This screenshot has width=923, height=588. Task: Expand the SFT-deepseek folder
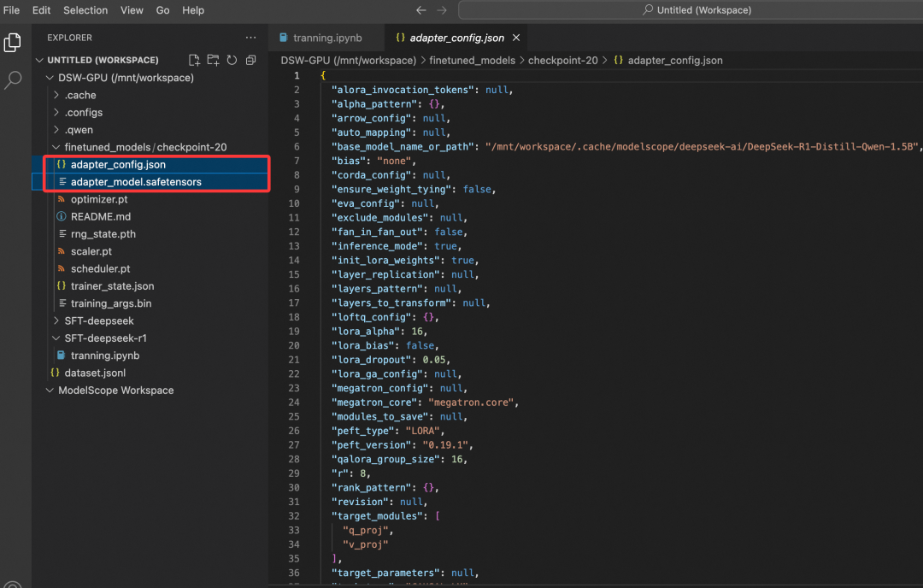point(56,320)
